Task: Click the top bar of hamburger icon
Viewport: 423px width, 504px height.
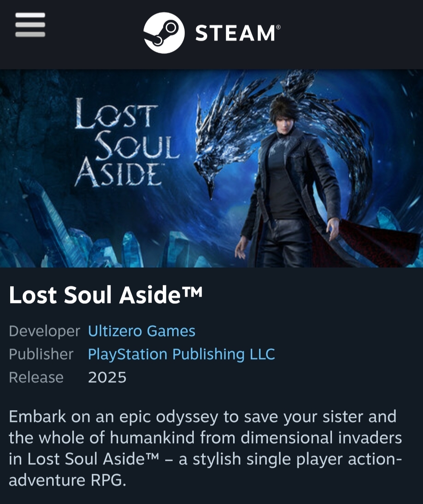Action: [30, 15]
